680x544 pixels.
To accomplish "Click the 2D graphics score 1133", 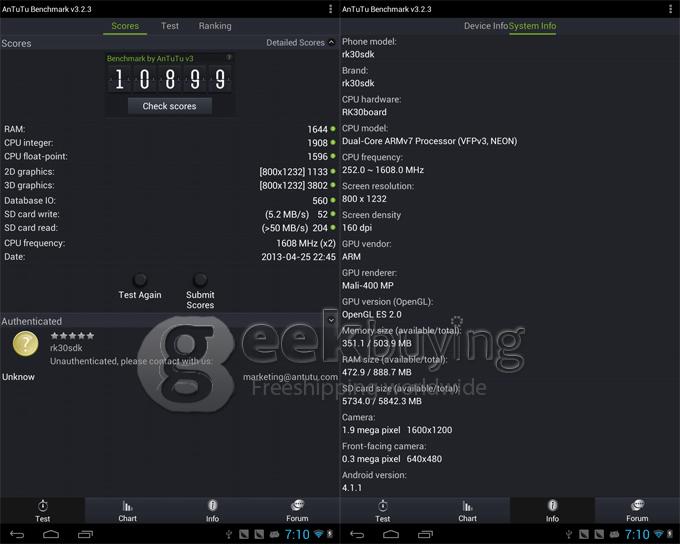I will coord(317,172).
